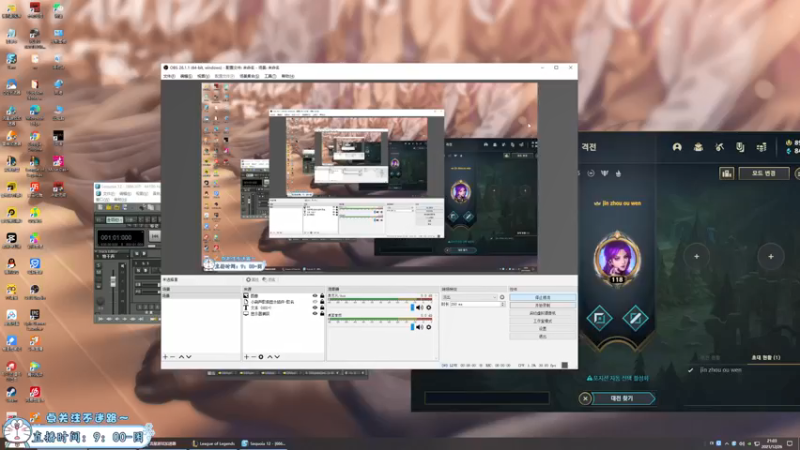Click the system clock in the taskbar tray
Screen dimensions: 800x450
(x=772, y=443)
